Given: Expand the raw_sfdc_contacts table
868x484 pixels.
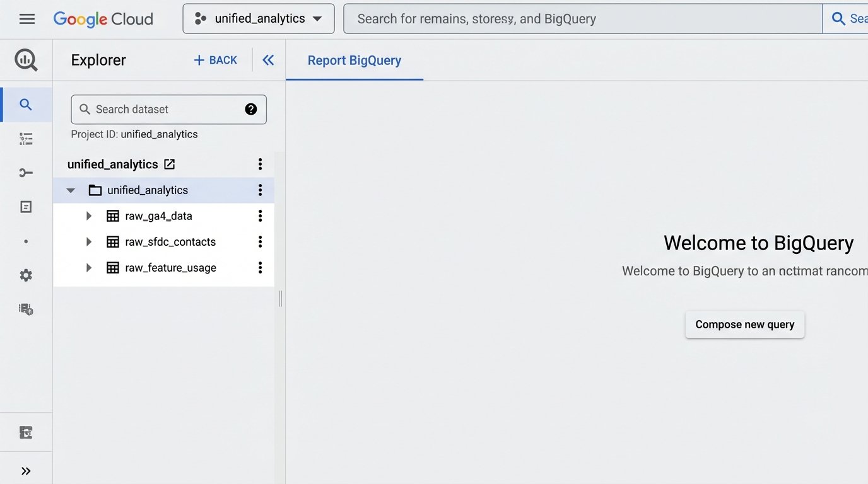Looking at the screenshot, I should 88,241.
